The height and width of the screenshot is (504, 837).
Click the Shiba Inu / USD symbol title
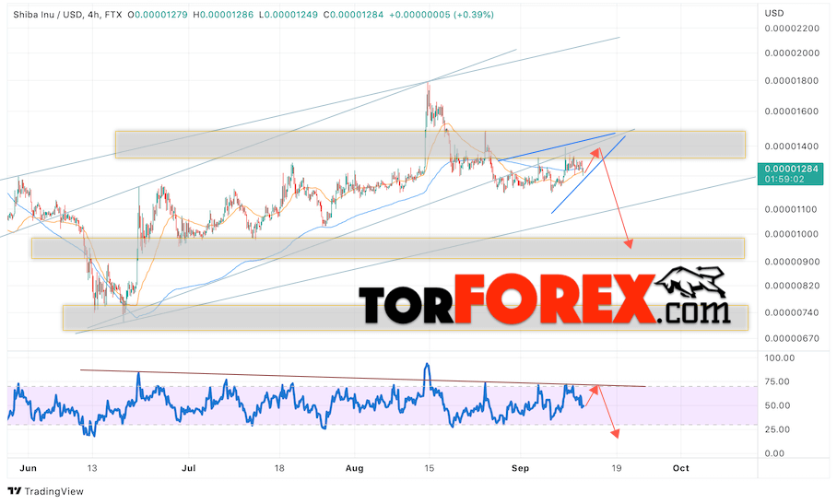coord(48,15)
